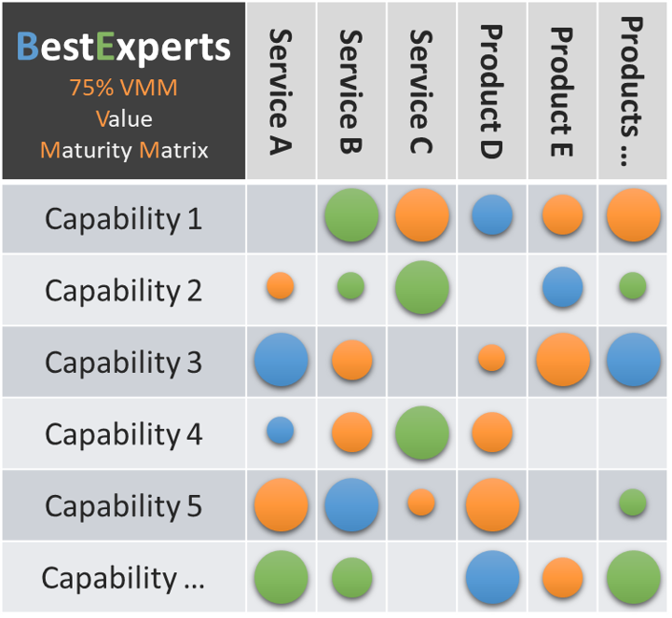Click the Capability 1 row label
This screenshot has width=672, height=618.
click(x=123, y=219)
